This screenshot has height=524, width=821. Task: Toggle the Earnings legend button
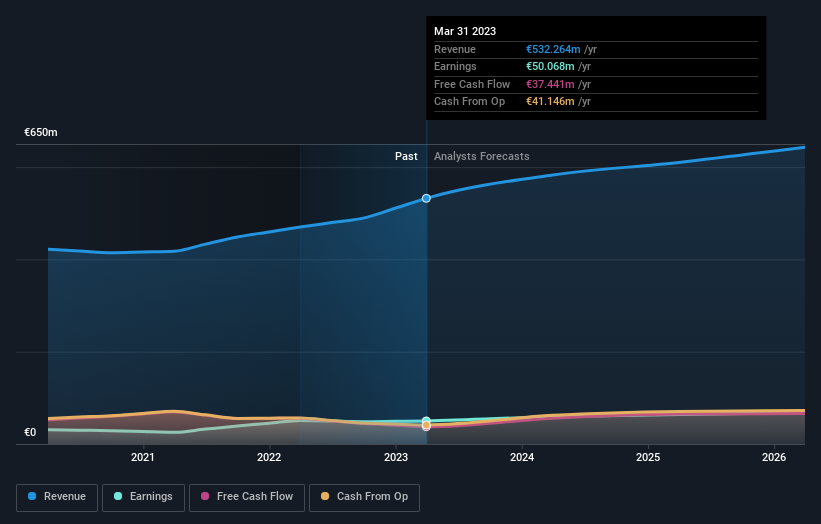tap(143, 497)
